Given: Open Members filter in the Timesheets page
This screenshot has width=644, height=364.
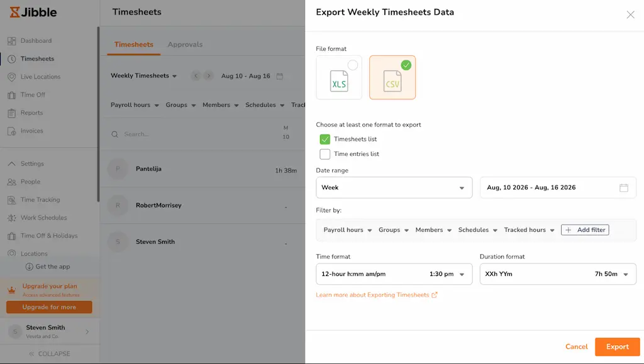Looking at the screenshot, I should pos(221,105).
